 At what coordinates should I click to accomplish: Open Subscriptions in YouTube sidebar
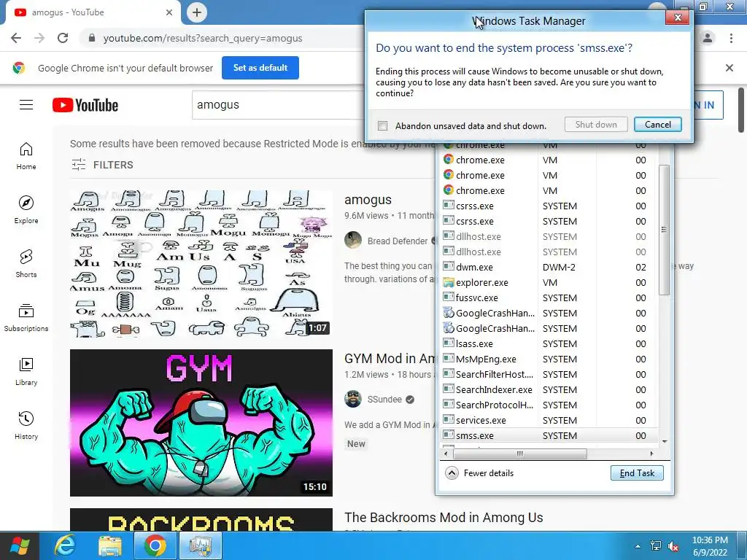pyautogui.click(x=26, y=318)
